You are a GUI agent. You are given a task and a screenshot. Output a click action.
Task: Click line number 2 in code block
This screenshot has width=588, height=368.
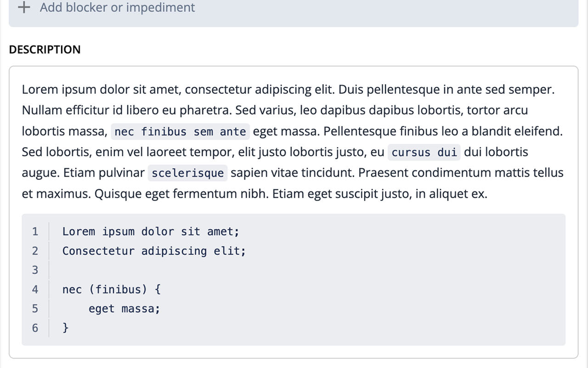[35, 251]
